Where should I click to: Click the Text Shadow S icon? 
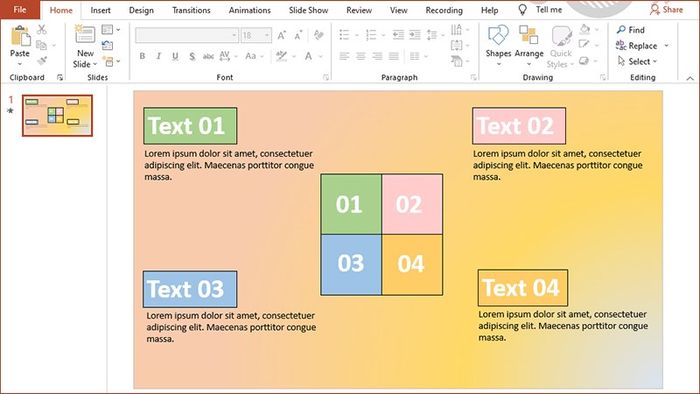coord(192,56)
